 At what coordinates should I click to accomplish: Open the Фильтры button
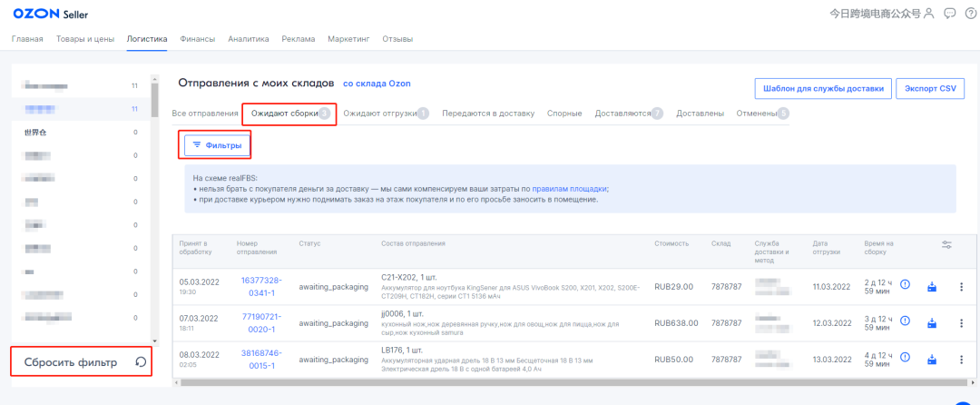[x=217, y=145]
